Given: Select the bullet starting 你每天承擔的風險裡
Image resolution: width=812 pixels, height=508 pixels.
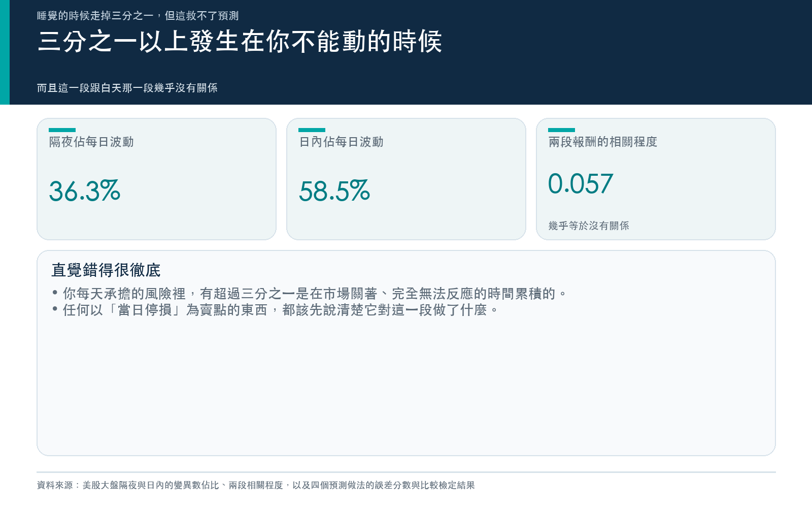Looking at the screenshot, I should [x=310, y=294].
